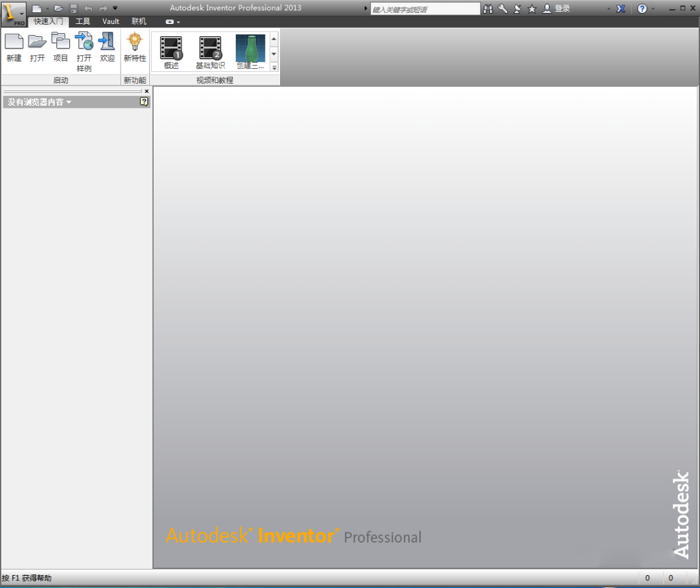Click the Undo arrow icon

pos(88,8)
